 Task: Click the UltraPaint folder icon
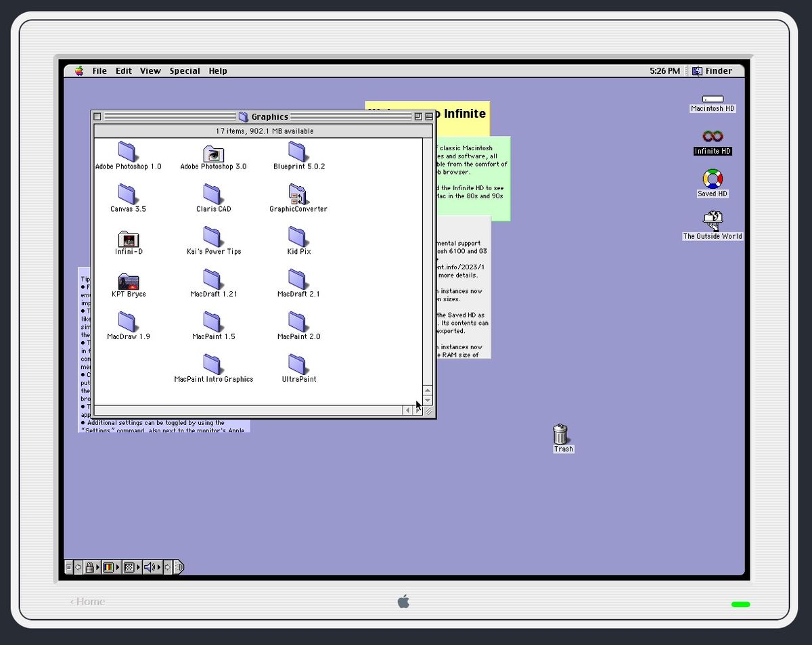point(298,364)
